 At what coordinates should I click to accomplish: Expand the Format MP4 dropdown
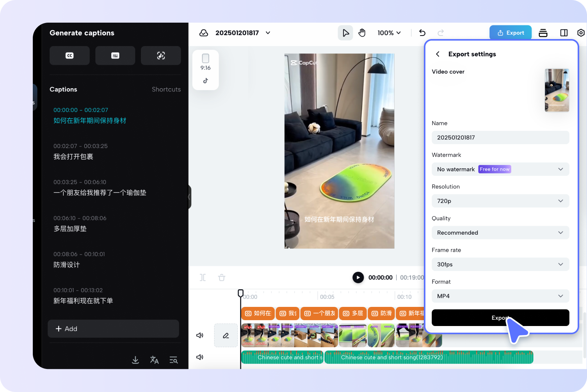pos(500,296)
